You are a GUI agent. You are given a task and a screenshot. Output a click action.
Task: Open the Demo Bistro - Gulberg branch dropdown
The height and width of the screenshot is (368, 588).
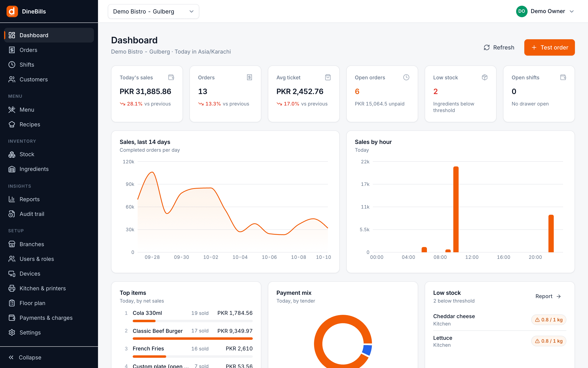(153, 11)
